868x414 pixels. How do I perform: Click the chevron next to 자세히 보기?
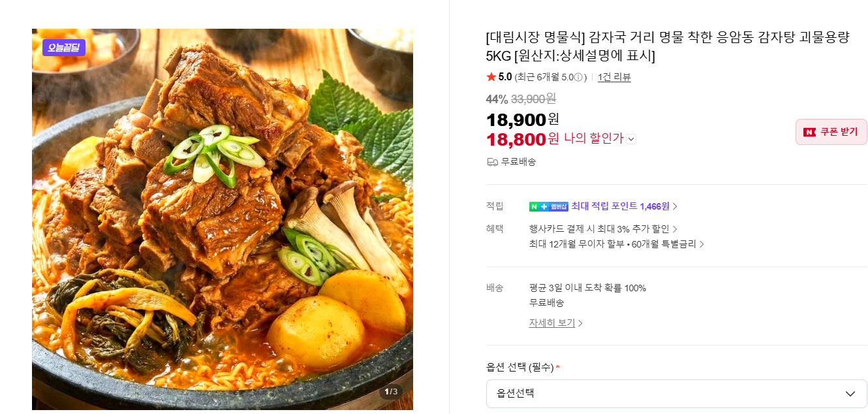(x=580, y=323)
